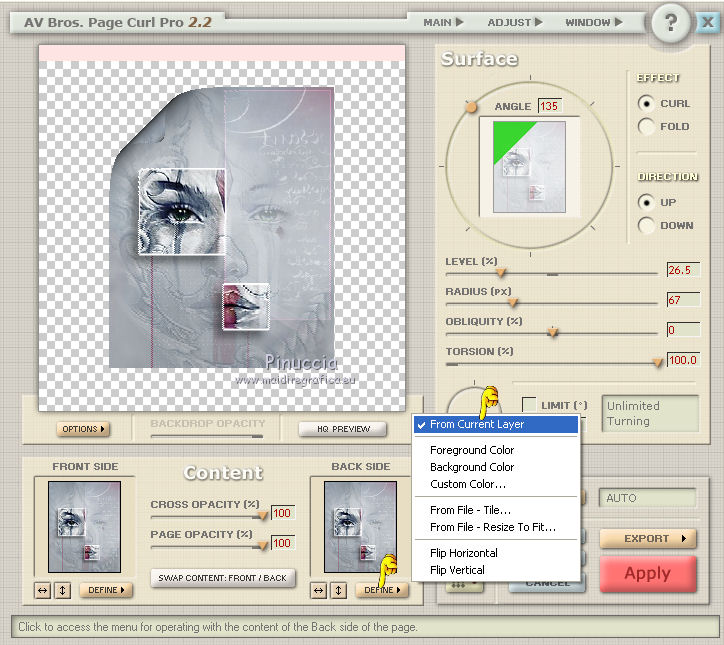Click the TORSION value field
Image resolution: width=724 pixels, height=645 pixels.
pyautogui.click(x=683, y=360)
